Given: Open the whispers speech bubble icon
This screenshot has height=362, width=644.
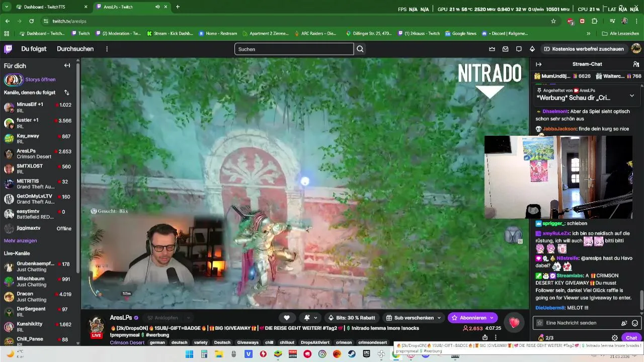Looking at the screenshot, I should [x=519, y=49].
